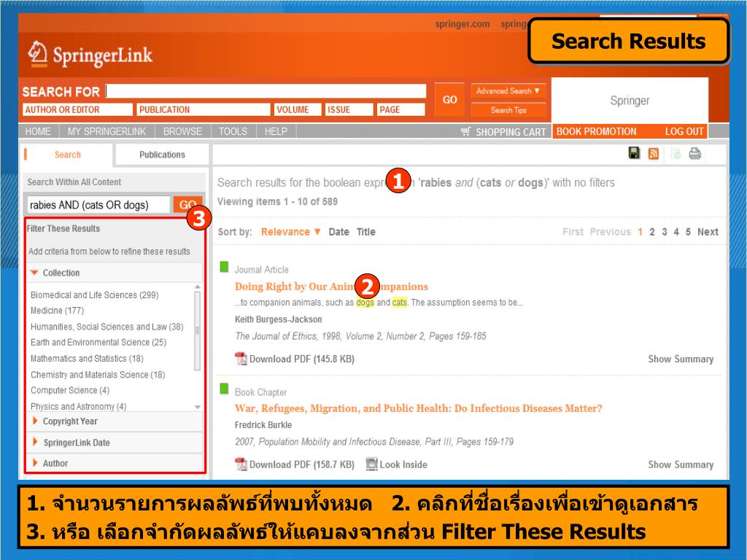This screenshot has height=560, width=747.
Task: Go to results page 4
Action: (x=676, y=232)
